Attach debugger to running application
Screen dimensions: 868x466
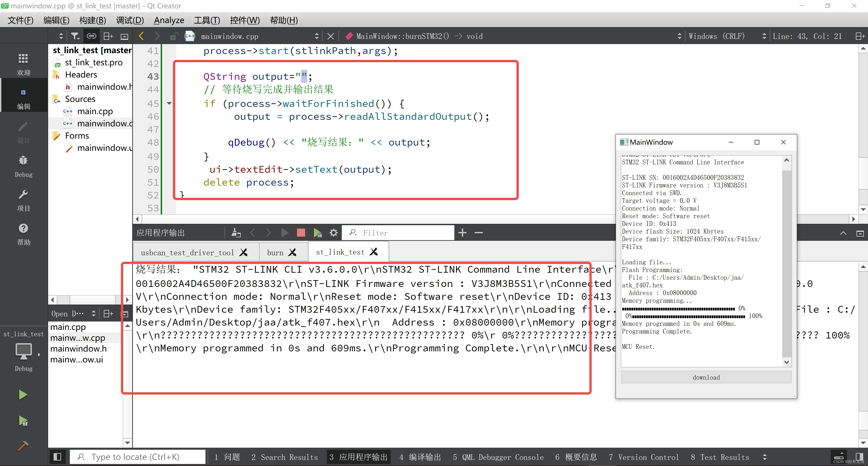point(317,232)
